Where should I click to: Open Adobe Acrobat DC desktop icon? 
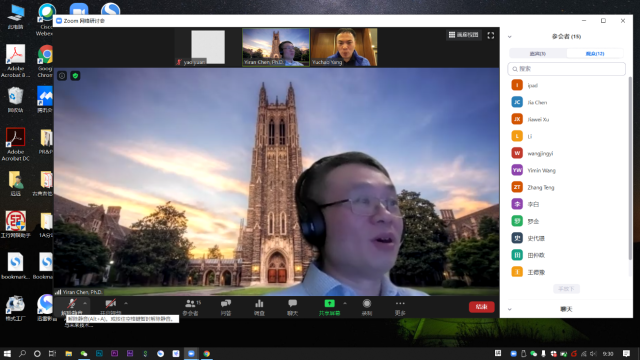pyautogui.click(x=16, y=144)
